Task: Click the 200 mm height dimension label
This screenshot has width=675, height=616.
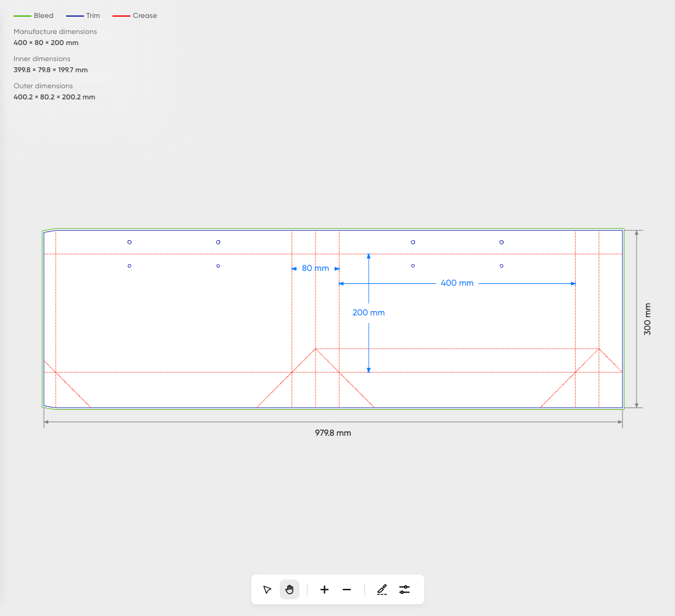Action: [369, 313]
